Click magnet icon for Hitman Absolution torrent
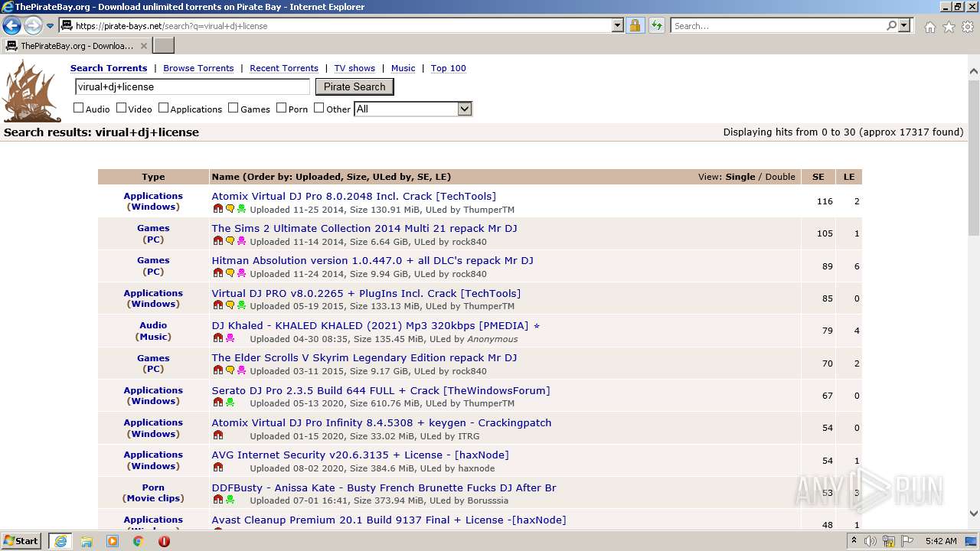980x551 pixels. tap(218, 273)
